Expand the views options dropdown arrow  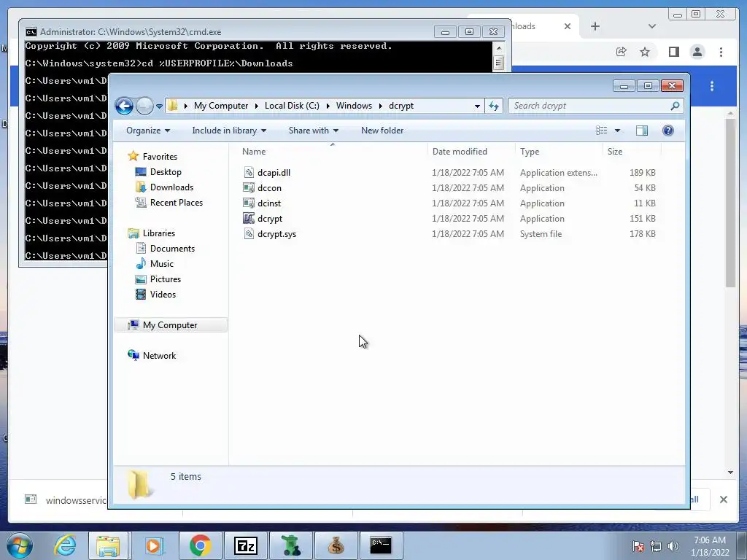(x=617, y=131)
